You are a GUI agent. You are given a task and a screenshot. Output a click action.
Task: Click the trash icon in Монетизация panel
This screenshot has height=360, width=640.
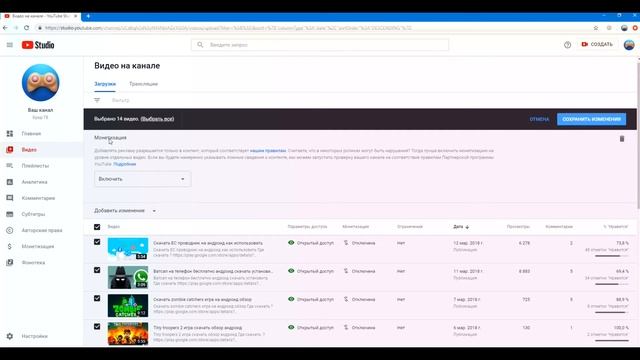coord(622,139)
